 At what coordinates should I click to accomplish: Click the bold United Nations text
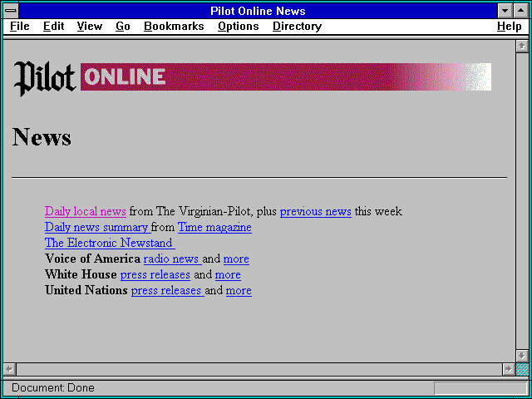(x=86, y=290)
